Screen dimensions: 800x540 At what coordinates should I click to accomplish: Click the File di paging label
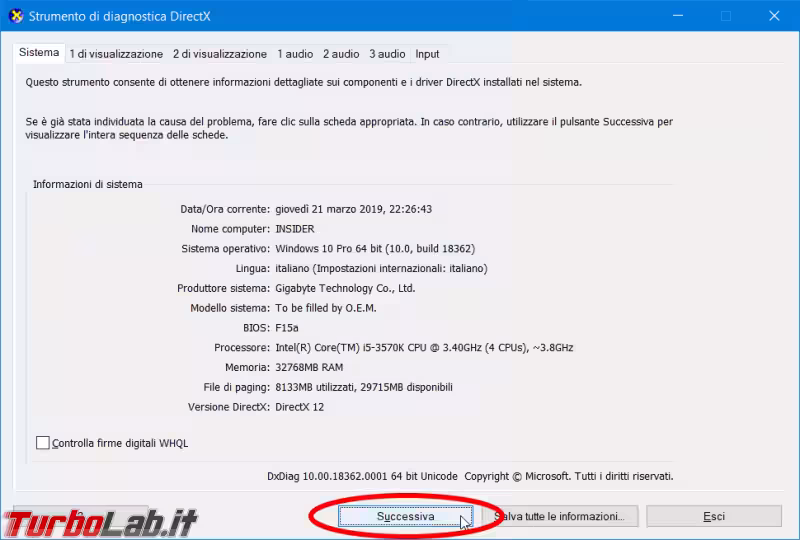coord(237,387)
